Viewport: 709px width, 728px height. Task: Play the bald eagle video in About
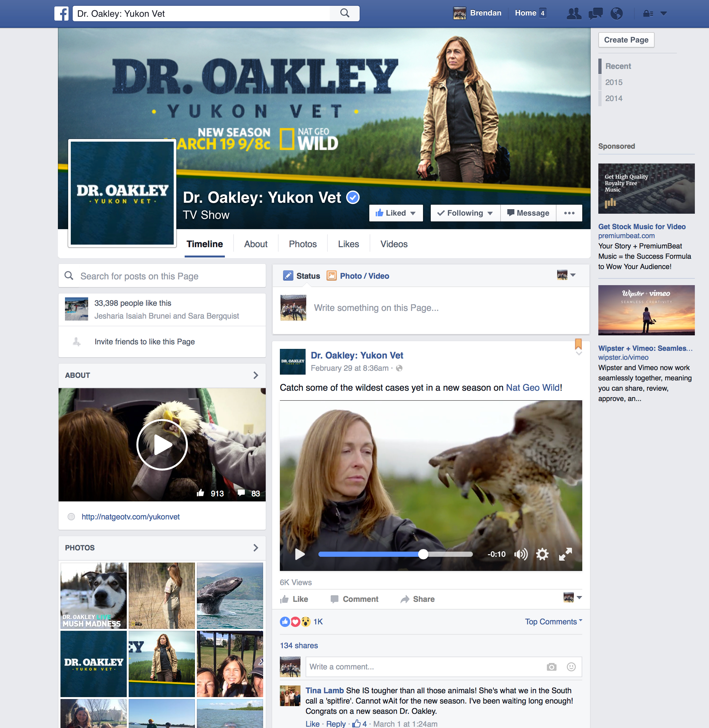point(162,444)
